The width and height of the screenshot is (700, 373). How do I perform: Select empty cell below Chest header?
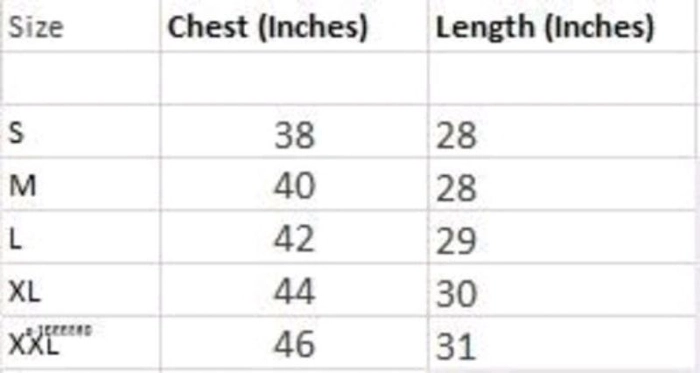(x=294, y=79)
